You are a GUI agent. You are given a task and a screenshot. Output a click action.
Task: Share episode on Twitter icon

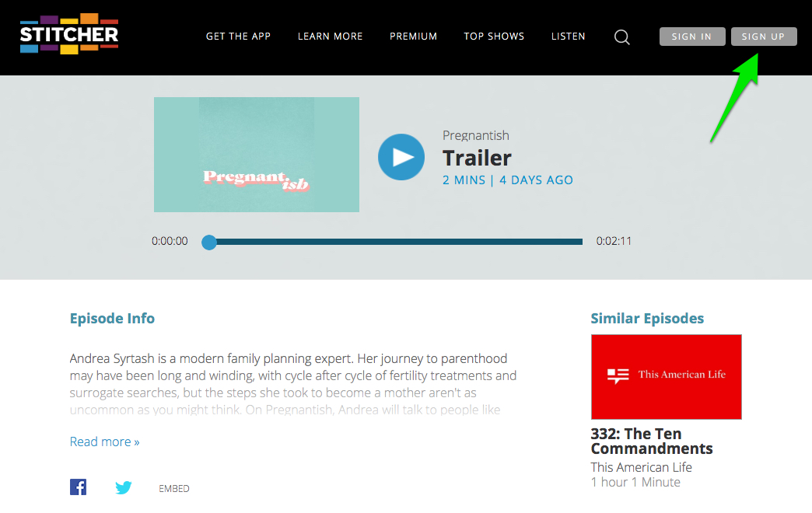(x=123, y=487)
